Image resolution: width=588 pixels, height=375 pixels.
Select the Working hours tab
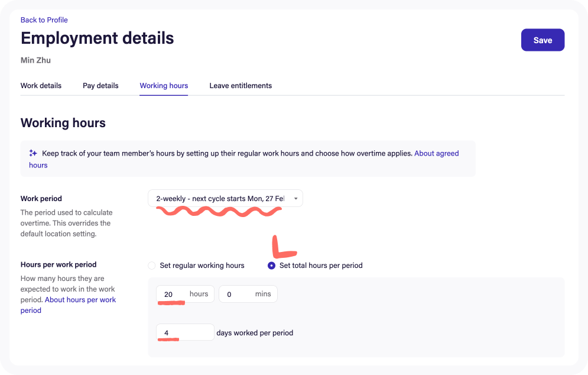(x=164, y=85)
